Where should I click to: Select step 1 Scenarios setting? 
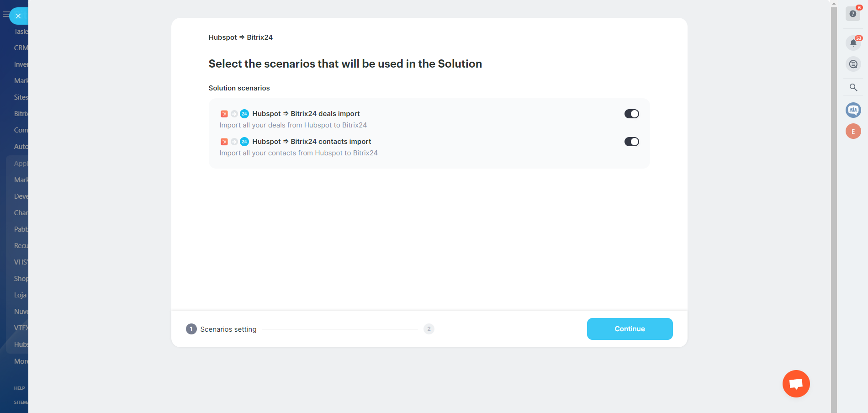pyautogui.click(x=191, y=329)
